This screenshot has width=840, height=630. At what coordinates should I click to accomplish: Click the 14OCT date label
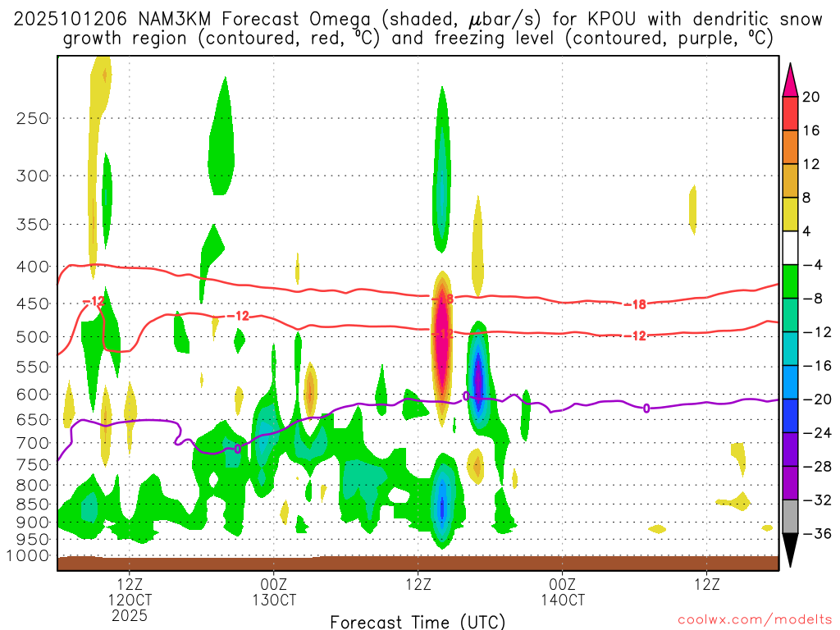[563, 600]
